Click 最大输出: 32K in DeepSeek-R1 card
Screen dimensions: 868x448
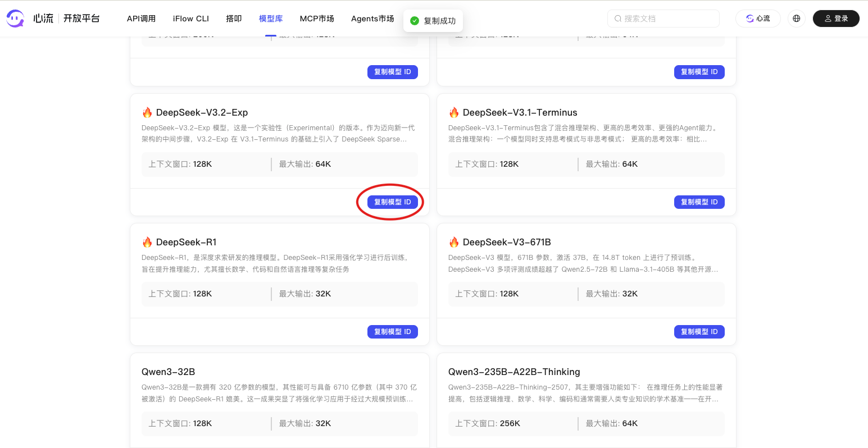tap(305, 294)
